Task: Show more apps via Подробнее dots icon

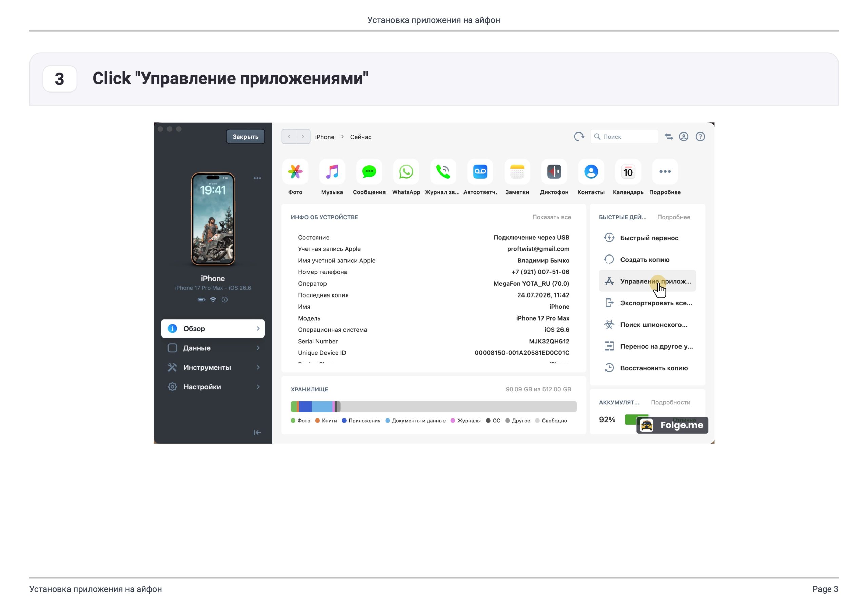Action: pos(665,172)
